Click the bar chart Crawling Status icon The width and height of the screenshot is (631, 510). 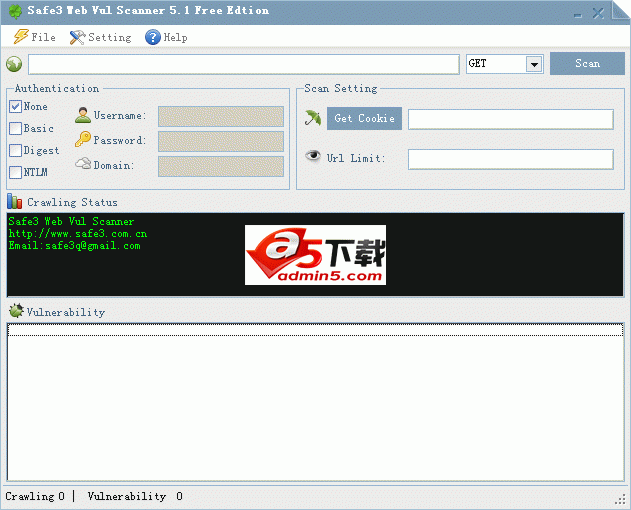coord(15,201)
